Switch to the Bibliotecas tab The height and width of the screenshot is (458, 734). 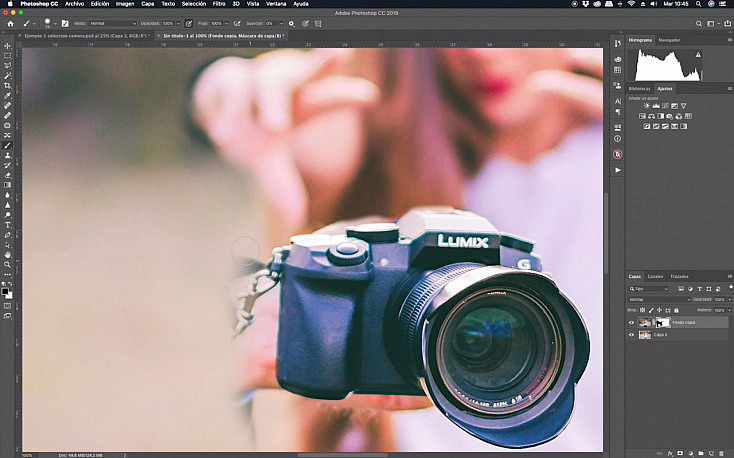point(639,89)
